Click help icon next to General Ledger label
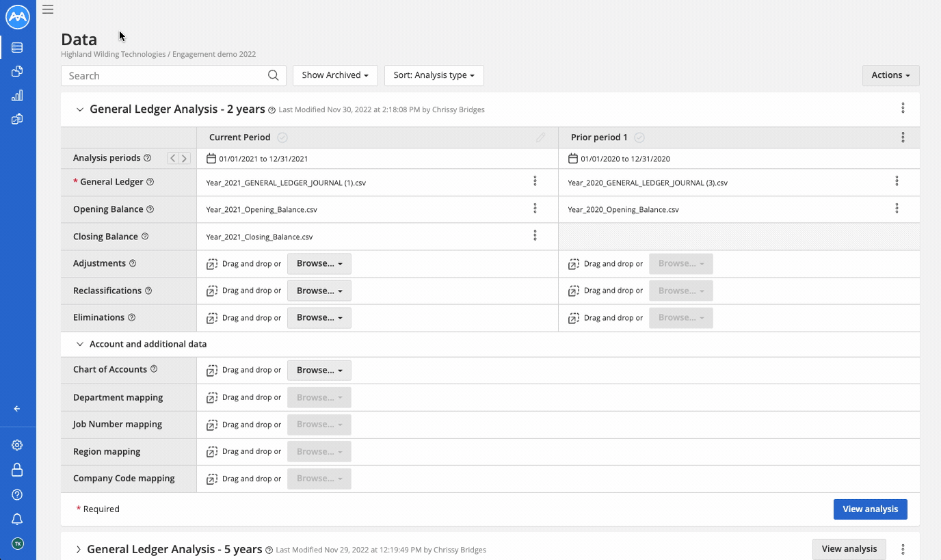 [150, 182]
